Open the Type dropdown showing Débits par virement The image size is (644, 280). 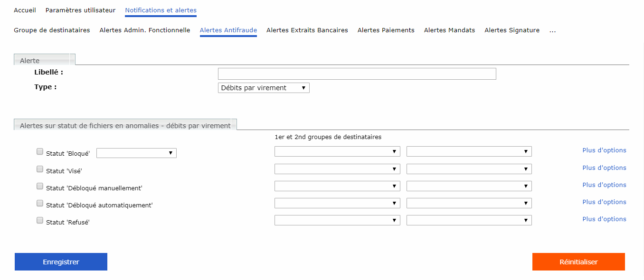[x=264, y=88]
